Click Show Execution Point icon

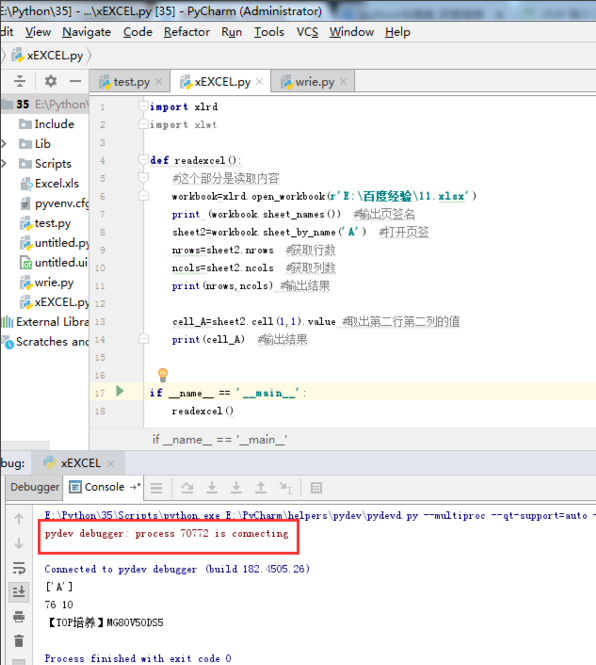157,488
